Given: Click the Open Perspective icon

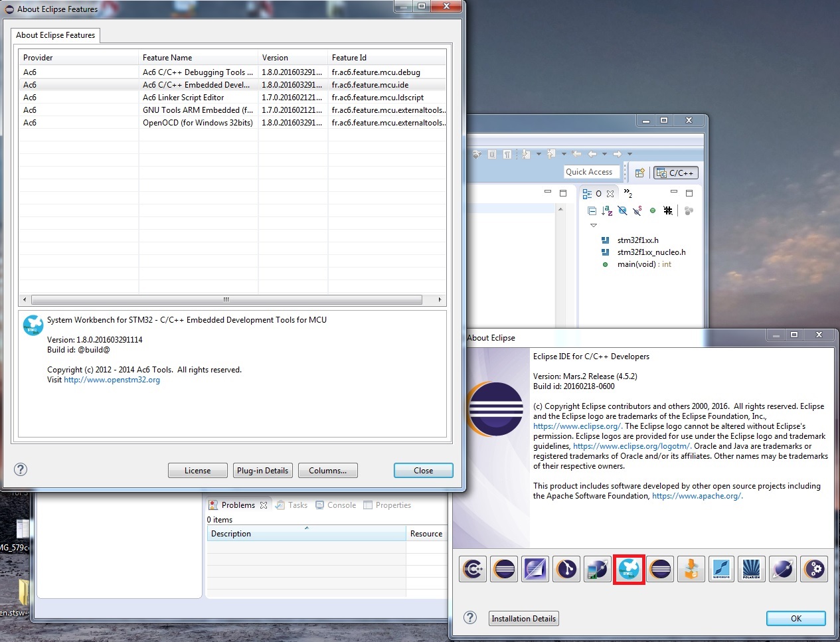Looking at the screenshot, I should (x=639, y=173).
